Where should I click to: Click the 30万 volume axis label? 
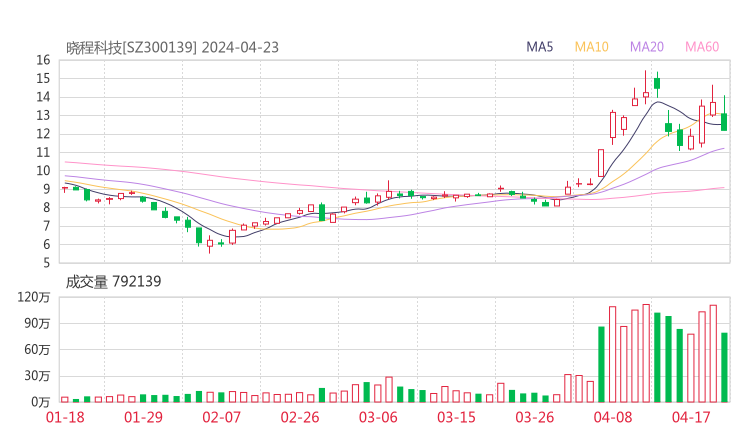tap(37, 376)
